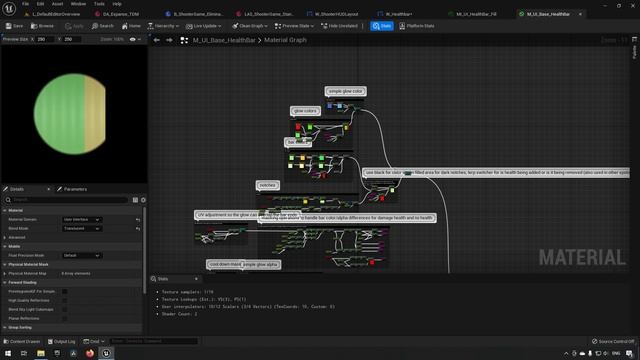Open the Tools menu
The image size is (640, 360).
coord(99,4)
